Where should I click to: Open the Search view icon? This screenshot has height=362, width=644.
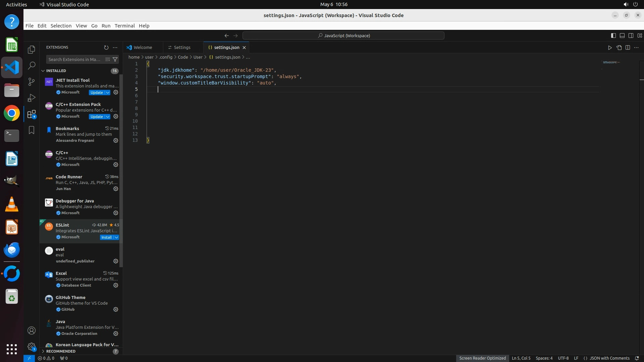(x=32, y=66)
